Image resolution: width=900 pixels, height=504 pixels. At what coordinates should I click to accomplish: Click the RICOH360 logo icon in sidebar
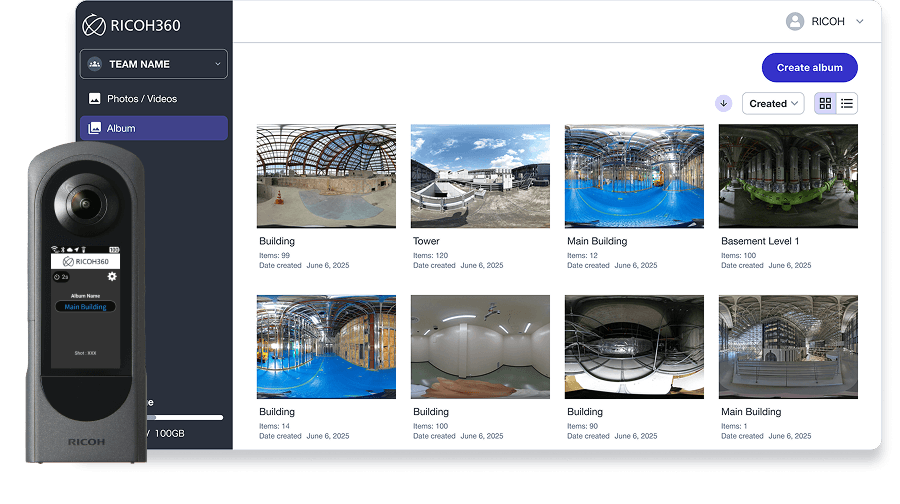(94, 25)
